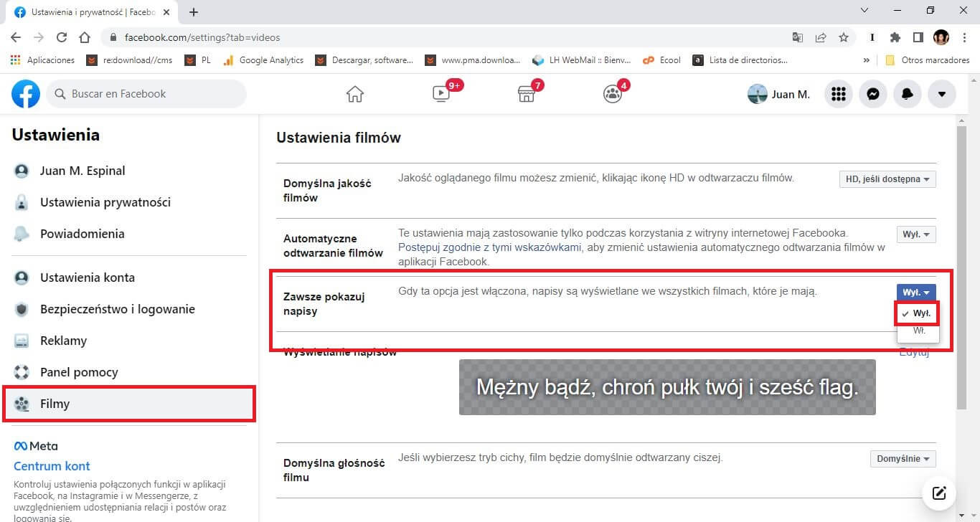The height and width of the screenshot is (522, 980).
Task: Open the nine-dot menu grid icon
Action: 838,94
